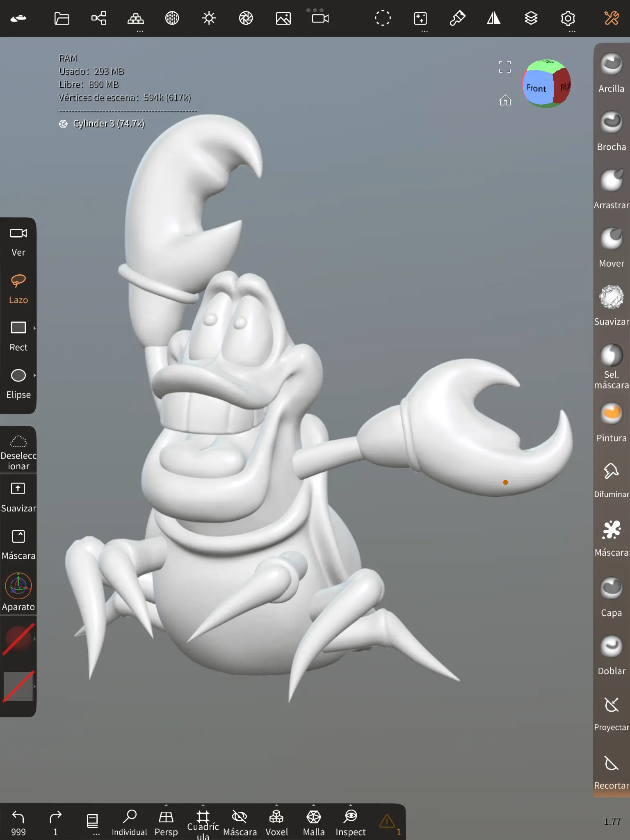Expand the history list menu

93,822
